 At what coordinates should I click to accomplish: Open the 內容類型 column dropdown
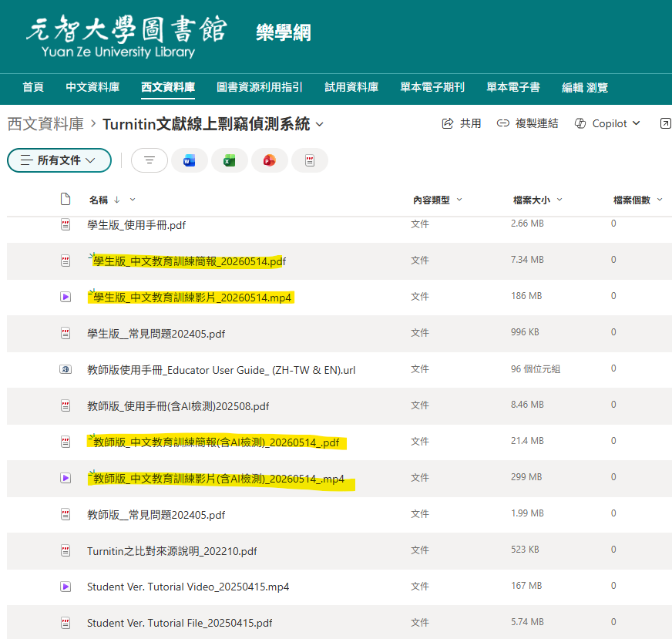pos(459,200)
